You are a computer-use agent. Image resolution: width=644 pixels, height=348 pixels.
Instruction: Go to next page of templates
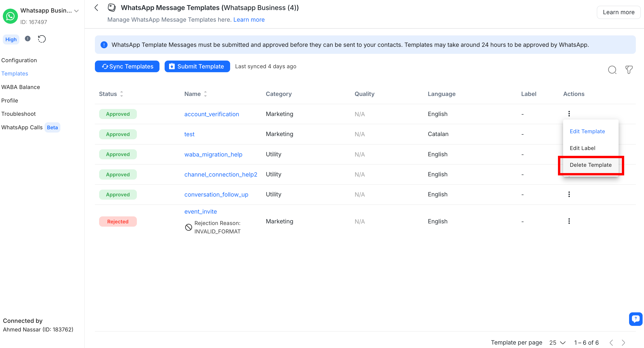click(x=623, y=342)
